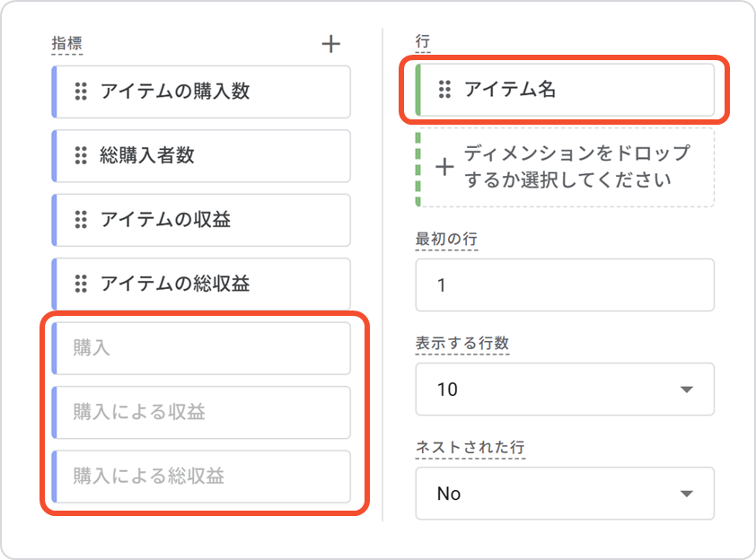Click ディメンションをドロップするか選択してください drop zone
This screenshot has width=756, height=560.
click(x=576, y=167)
